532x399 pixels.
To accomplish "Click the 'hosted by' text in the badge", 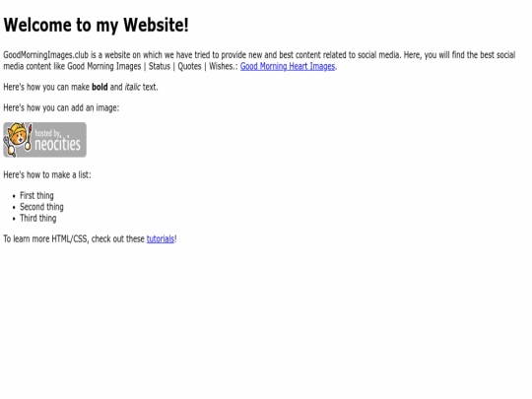I will (48, 133).
